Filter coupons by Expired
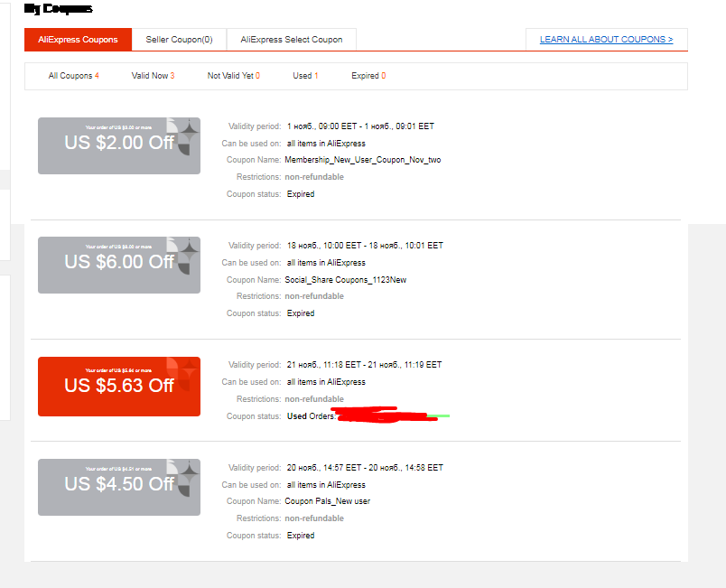This screenshot has height=588, width=726. pos(368,76)
